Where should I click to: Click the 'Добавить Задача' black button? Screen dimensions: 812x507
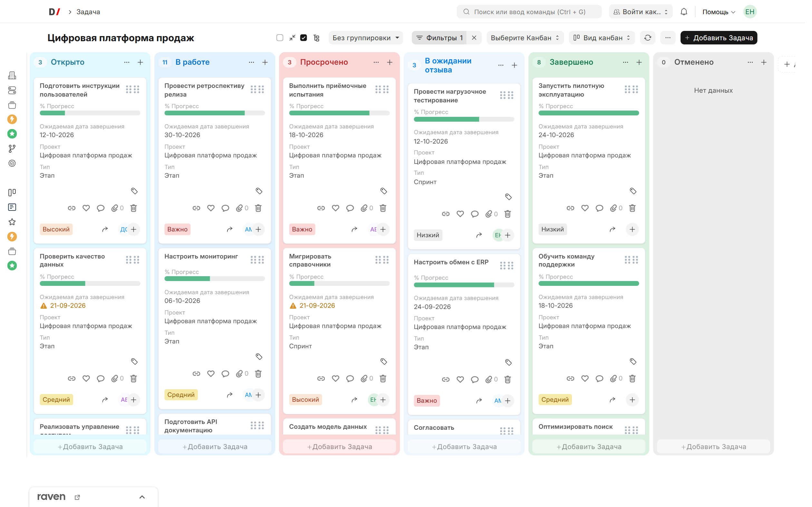click(x=719, y=38)
